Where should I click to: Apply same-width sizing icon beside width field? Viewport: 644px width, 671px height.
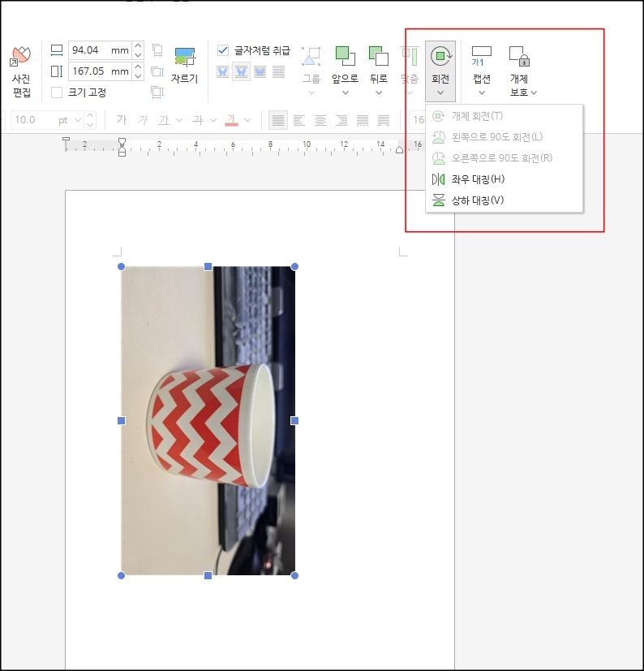click(157, 50)
